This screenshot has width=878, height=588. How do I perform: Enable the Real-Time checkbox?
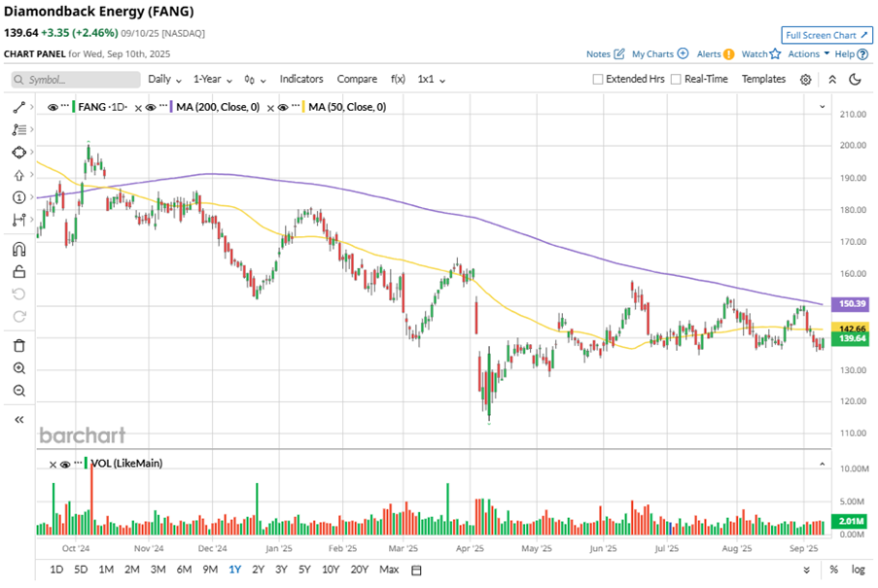[676, 80]
